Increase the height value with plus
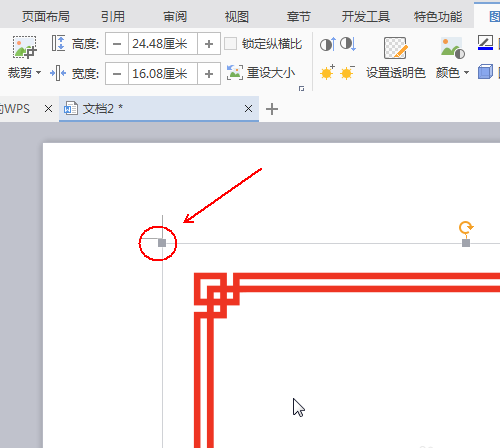The height and width of the screenshot is (448, 500). (x=209, y=44)
